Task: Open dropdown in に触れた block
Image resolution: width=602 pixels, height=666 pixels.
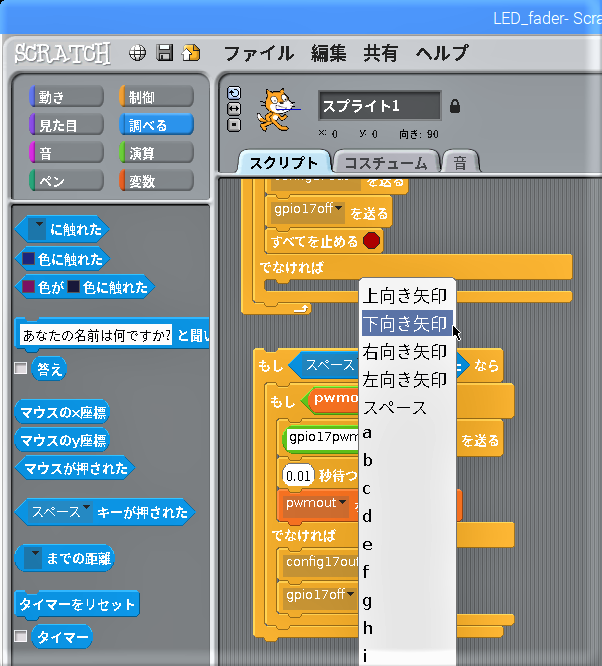Action: [37, 229]
